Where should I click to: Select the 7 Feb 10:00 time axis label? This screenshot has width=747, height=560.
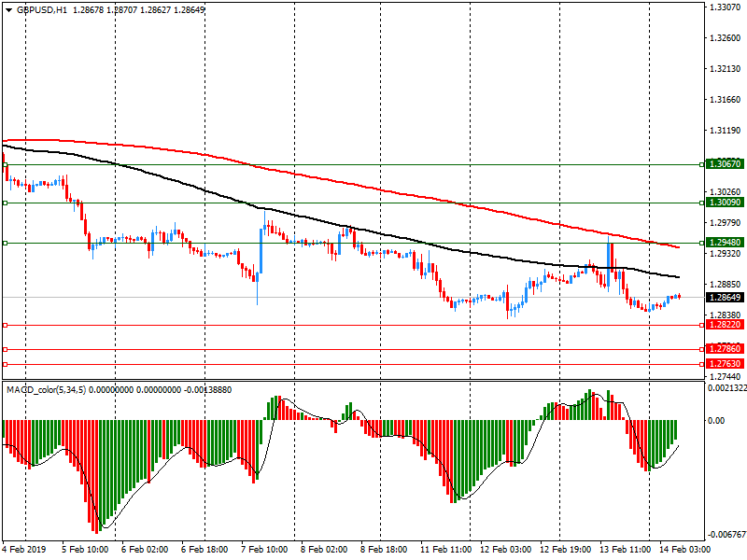[x=264, y=551]
